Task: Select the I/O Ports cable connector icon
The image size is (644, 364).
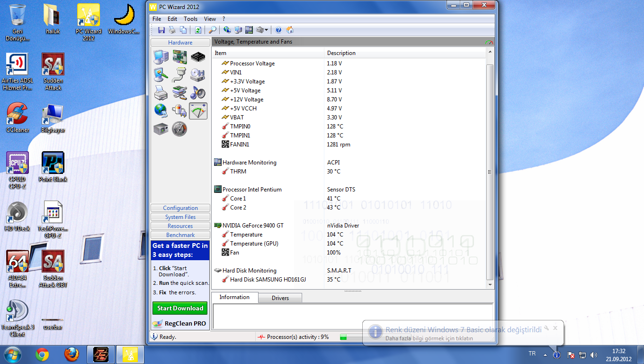Action: [179, 75]
